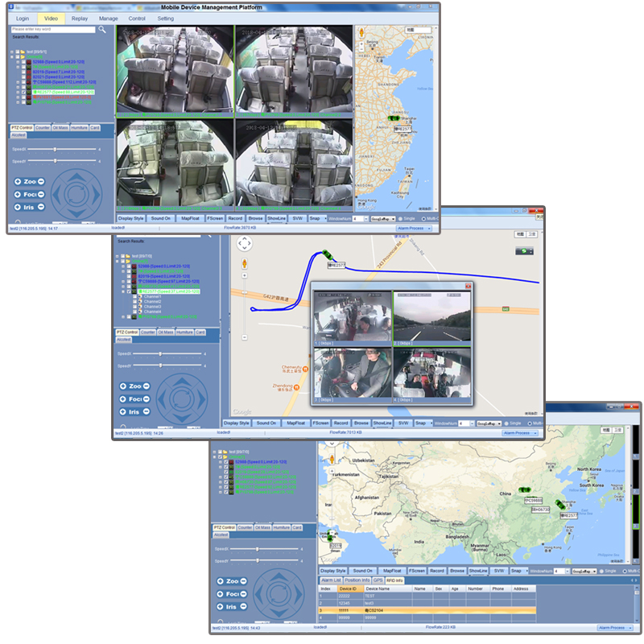Switch to the Replay tab

79,18
